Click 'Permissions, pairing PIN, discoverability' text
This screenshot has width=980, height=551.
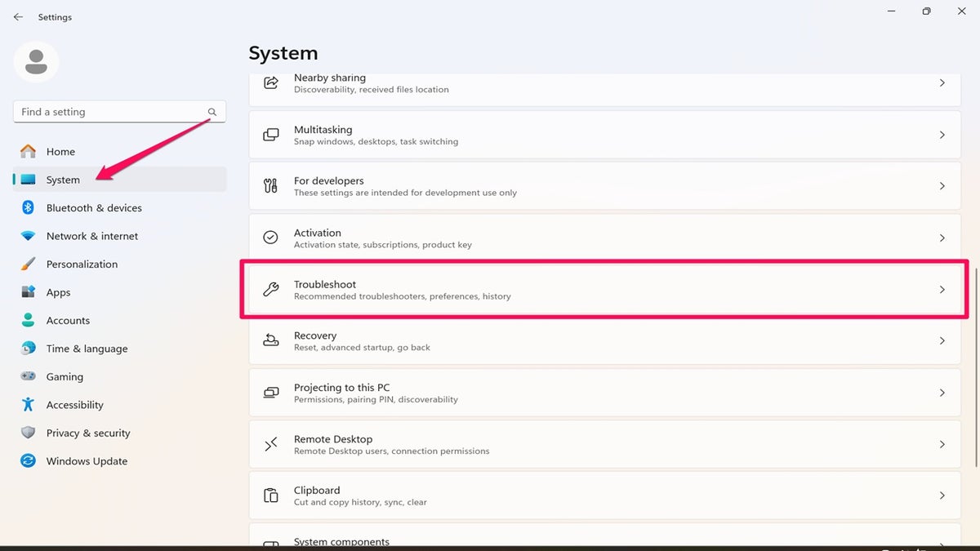(x=376, y=399)
